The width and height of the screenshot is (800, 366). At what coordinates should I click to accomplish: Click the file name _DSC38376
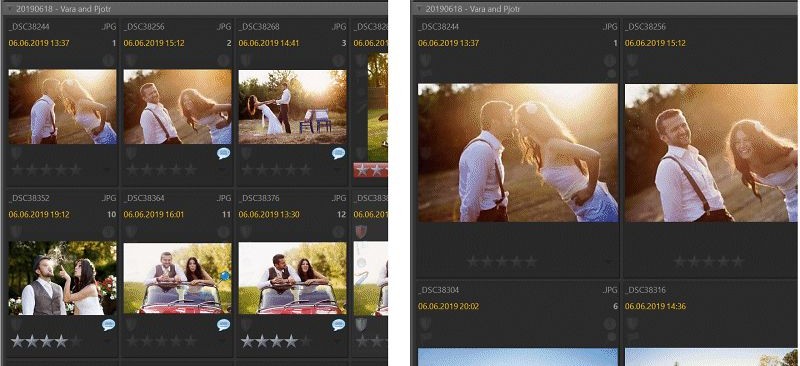[259, 198]
